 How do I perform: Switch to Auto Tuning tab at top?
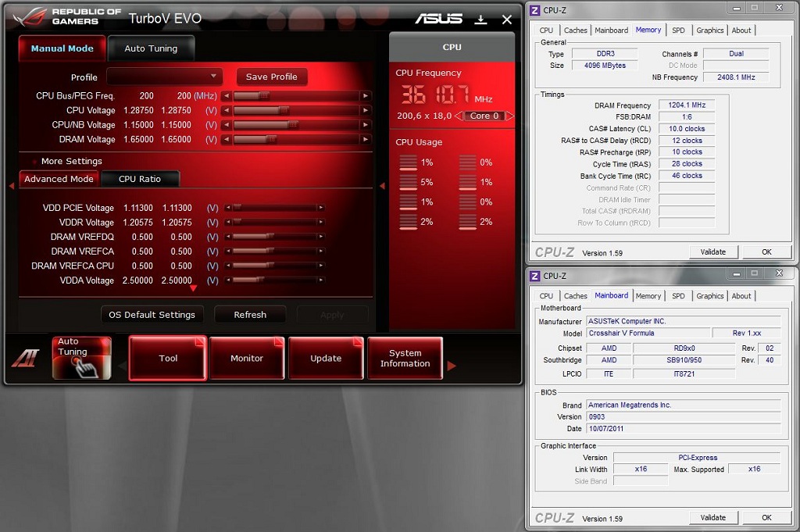tap(151, 48)
